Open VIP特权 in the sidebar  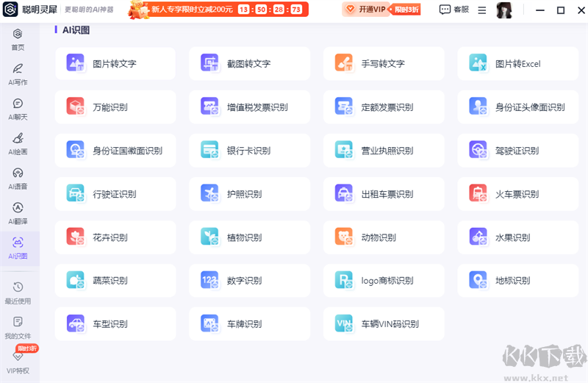point(18,362)
